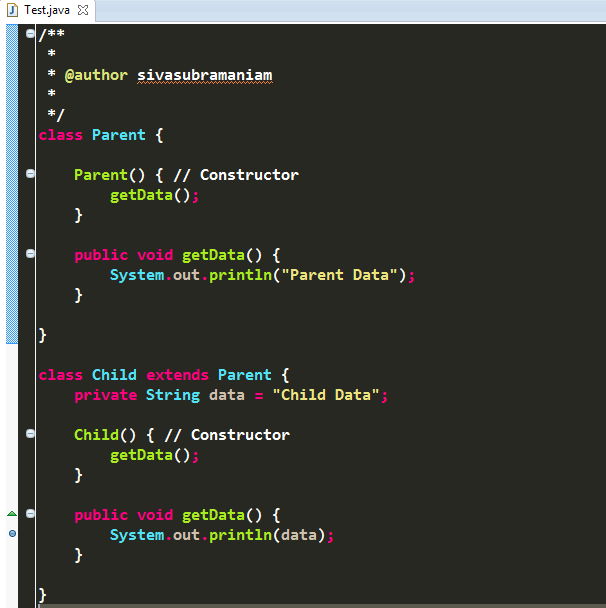Click the "Child Data" string literal

click(326, 395)
